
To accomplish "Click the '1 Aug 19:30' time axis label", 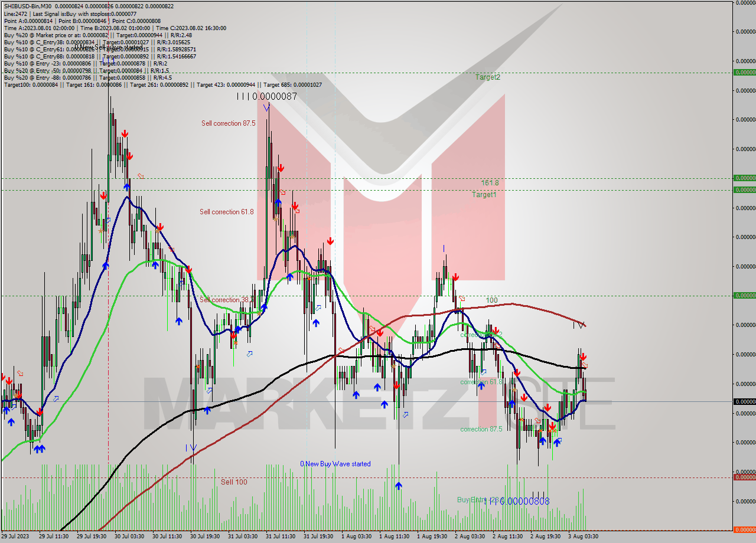I will [x=432, y=537].
